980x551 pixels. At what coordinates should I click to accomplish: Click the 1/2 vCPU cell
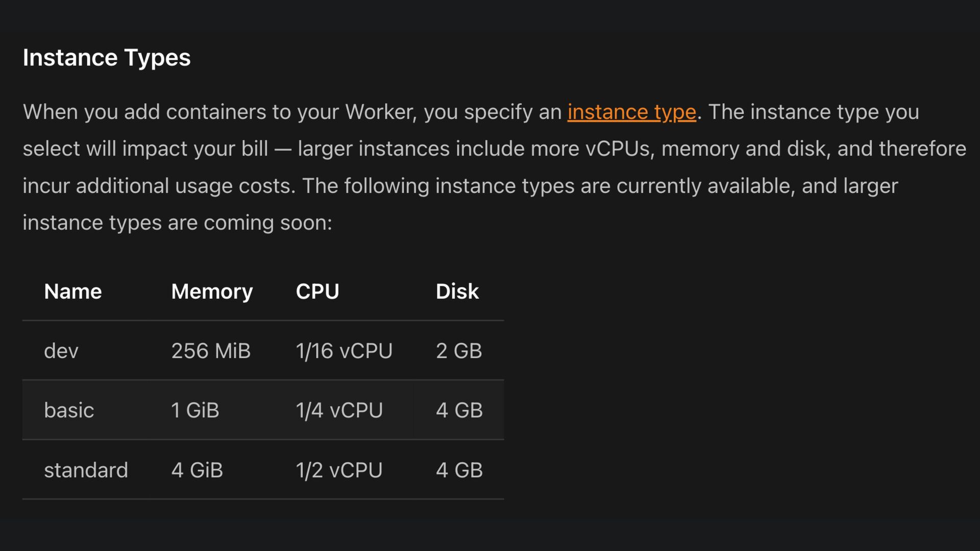tap(339, 470)
